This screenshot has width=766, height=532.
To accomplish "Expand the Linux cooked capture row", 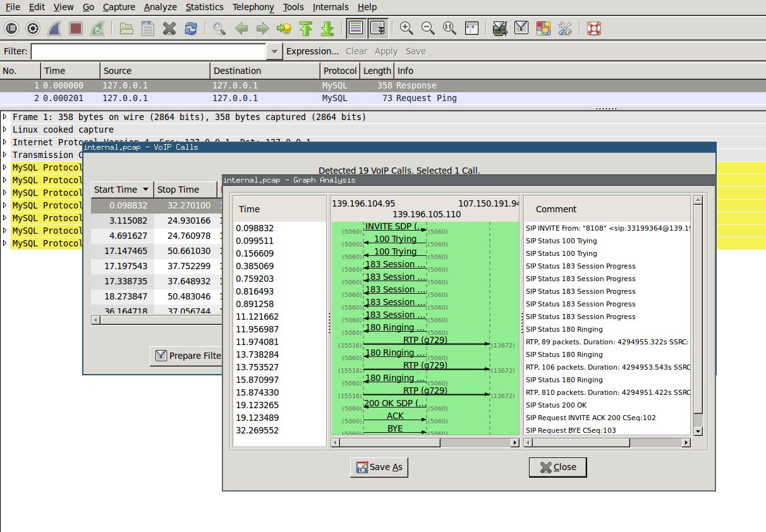I will tap(5, 130).
